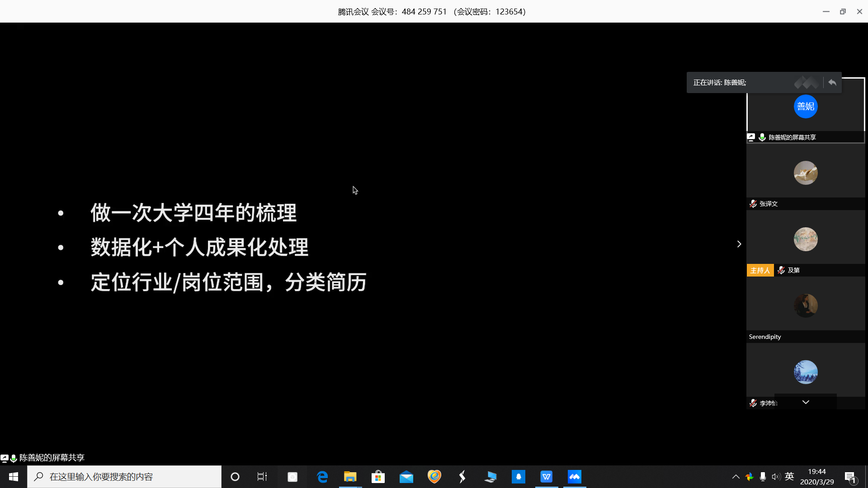Open Tencent Meeting icon in taskbar

pyautogui.click(x=575, y=477)
